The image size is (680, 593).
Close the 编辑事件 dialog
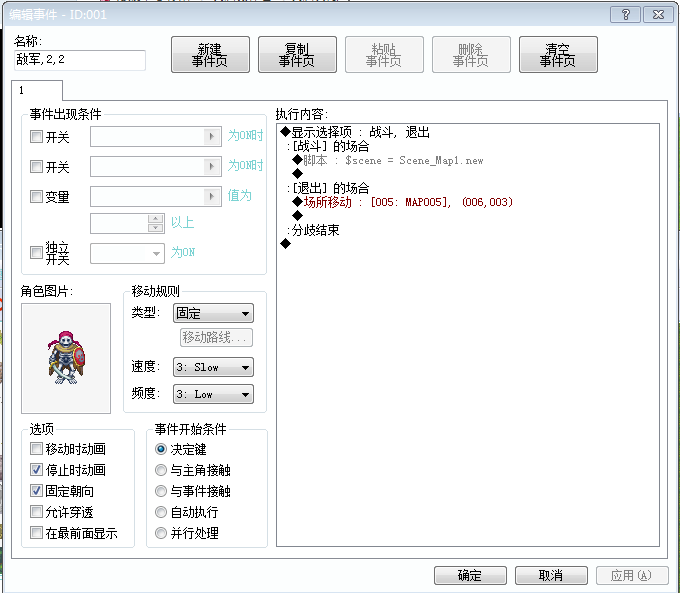click(658, 15)
